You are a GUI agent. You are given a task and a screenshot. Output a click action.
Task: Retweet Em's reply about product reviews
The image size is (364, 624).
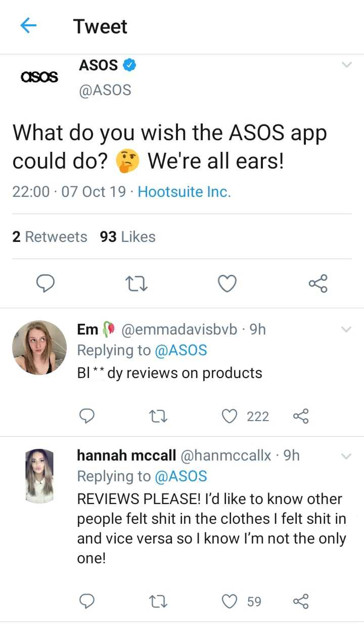(x=158, y=416)
